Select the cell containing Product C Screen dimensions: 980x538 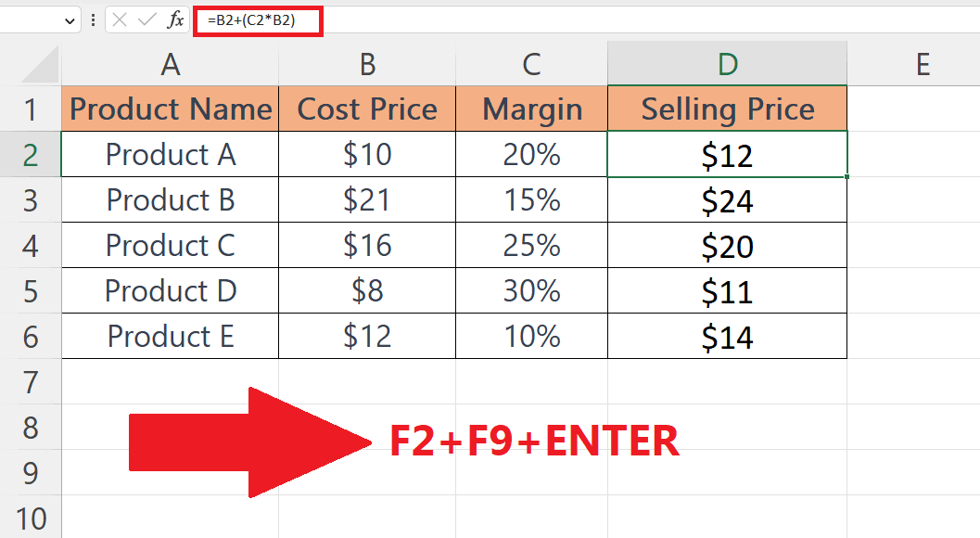click(x=170, y=245)
